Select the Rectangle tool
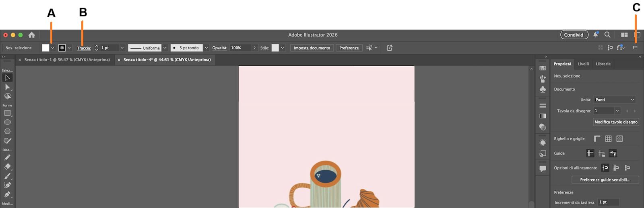 (x=7, y=113)
